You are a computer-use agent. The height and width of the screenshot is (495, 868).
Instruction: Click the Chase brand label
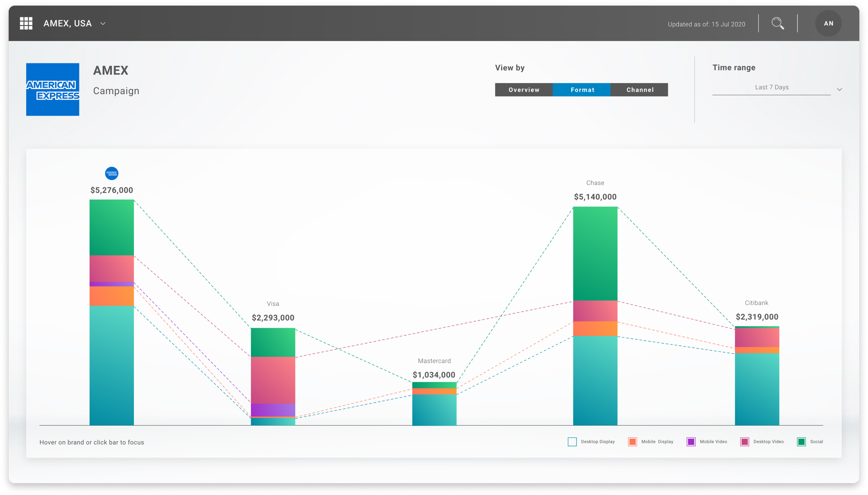(595, 183)
